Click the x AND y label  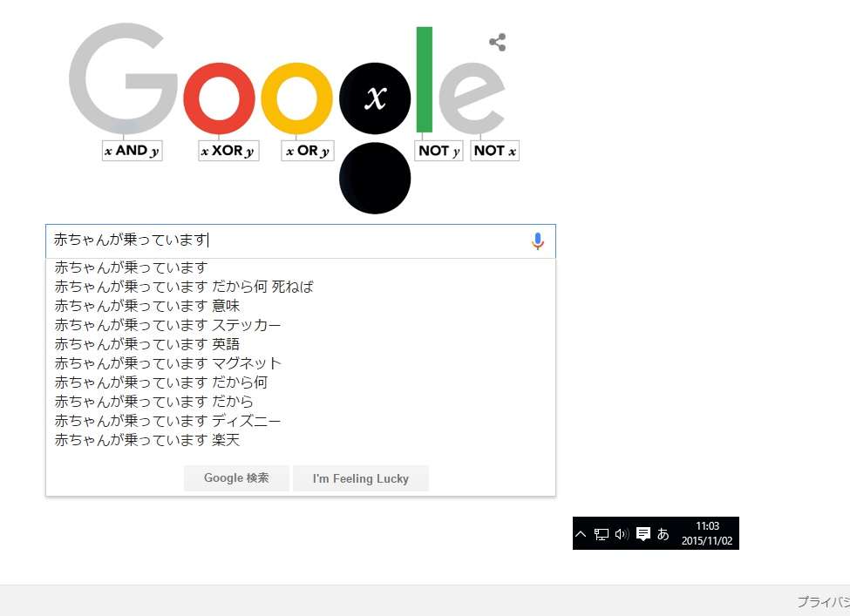coord(133,151)
